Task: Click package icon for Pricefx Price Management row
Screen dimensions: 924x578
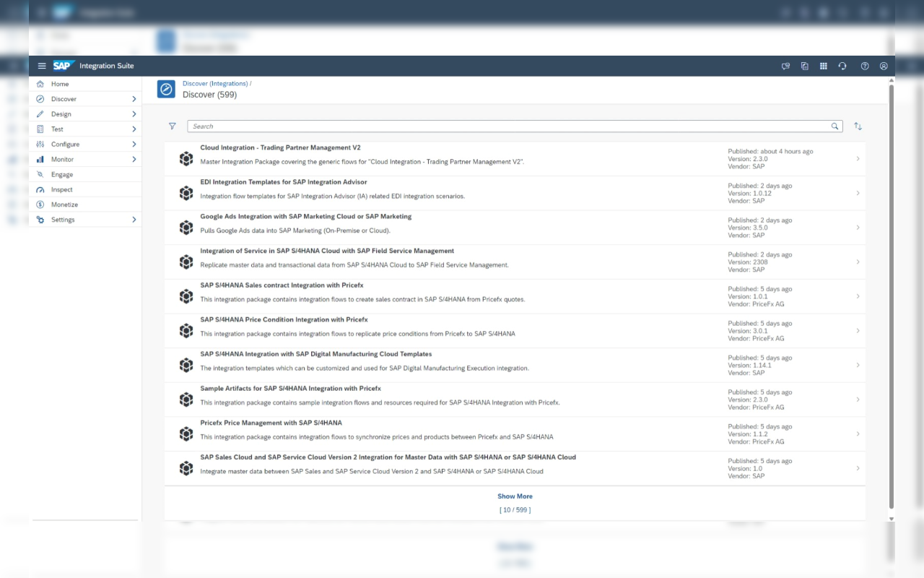Action: [x=186, y=433]
